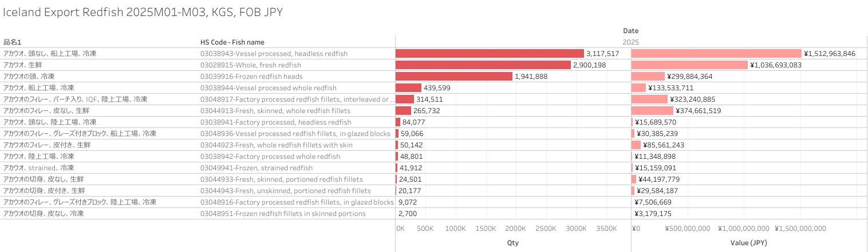This screenshot has height=252, width=868.
Task: Click the Iceland Export Redfish chart title
Action: click(143, 12)
